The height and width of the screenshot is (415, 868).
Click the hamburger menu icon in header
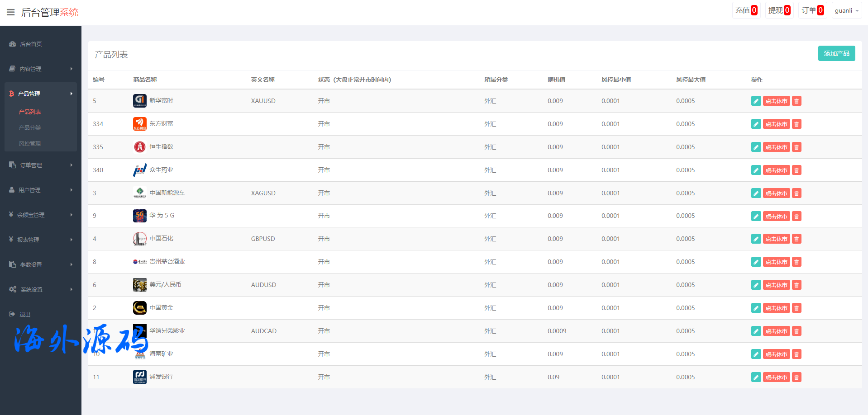pyautogui.click(x=11, y=12)
